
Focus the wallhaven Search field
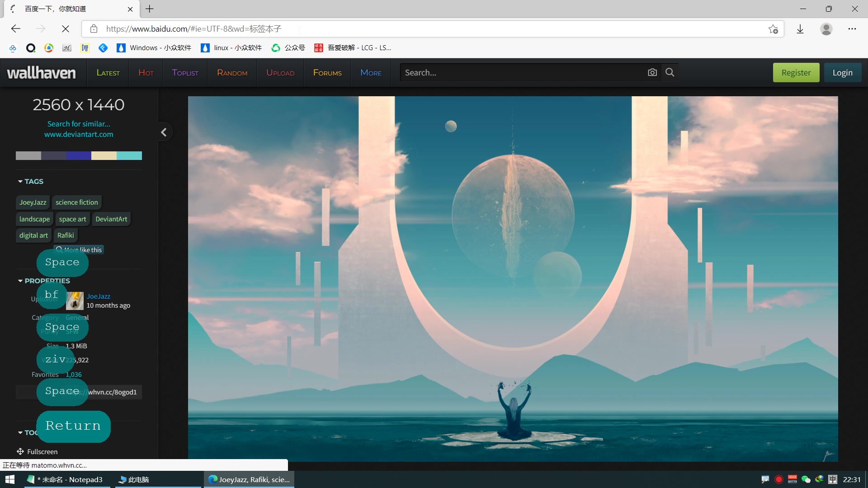click(522, 72)
